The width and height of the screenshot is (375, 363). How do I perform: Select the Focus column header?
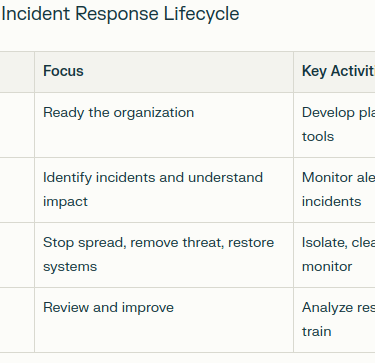pyautogui.click(x=164, y=72)
